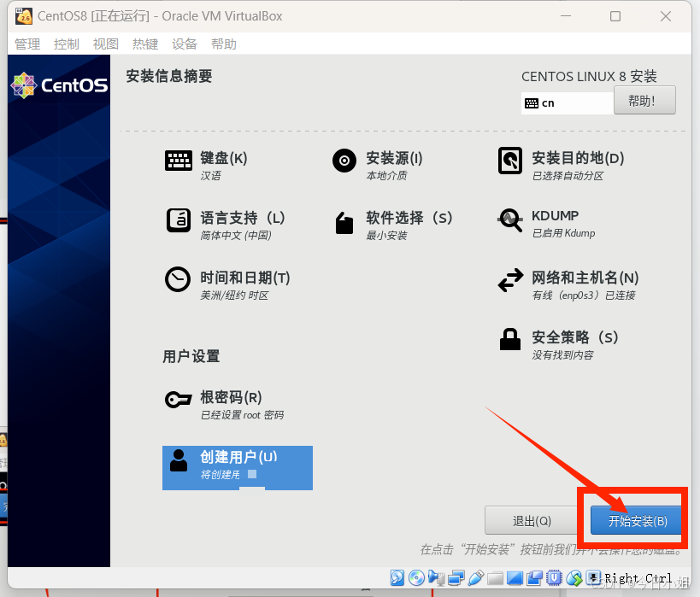The height and width of the screenshot is (597, 700).
Task: Open the 控制 menu
Action: click(67, 44)
